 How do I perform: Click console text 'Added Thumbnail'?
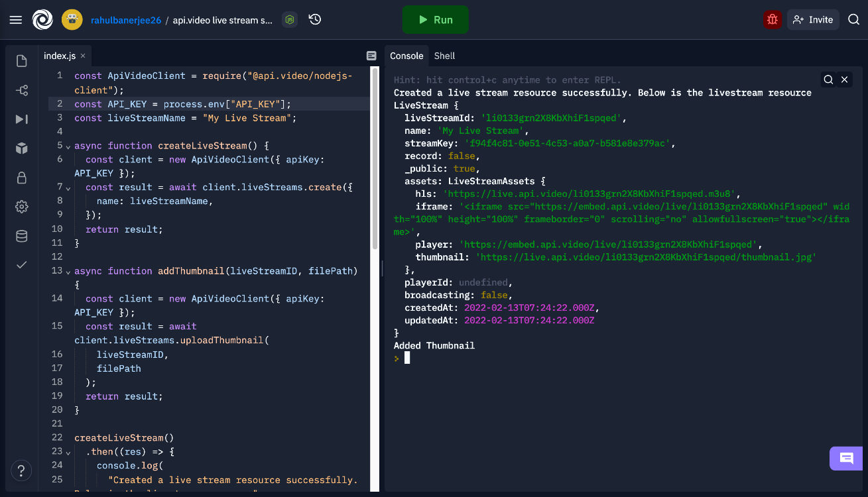pyautogui.click(x=434, y=345)
